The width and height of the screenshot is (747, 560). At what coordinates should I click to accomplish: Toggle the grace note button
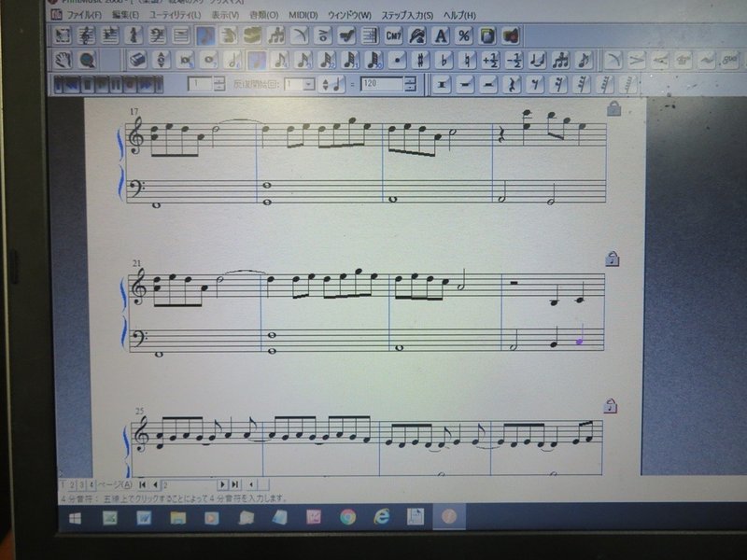(584, 60)
